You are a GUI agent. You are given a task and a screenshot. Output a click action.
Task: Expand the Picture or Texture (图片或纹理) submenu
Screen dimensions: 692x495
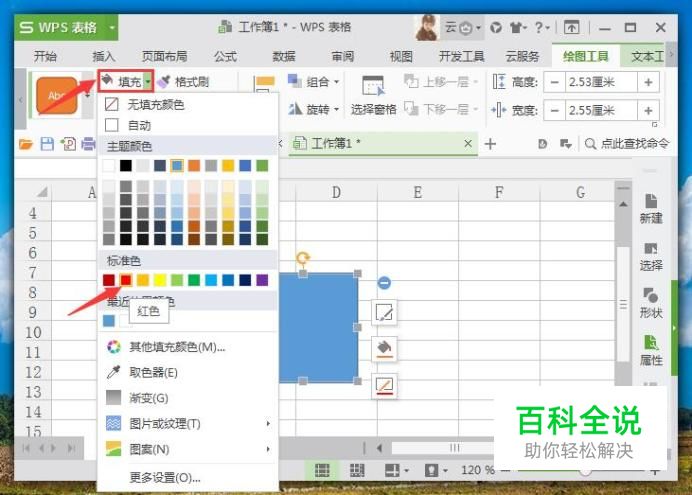[268, 424]
